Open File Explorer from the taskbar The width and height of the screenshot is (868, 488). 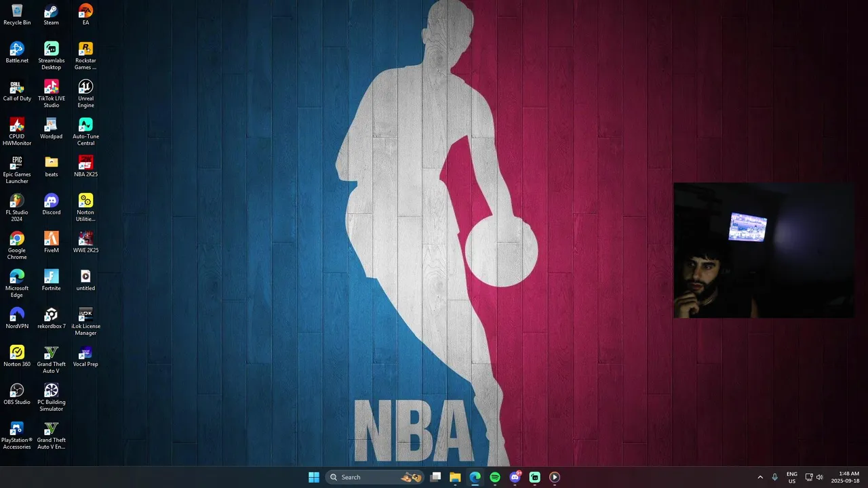(x=455, y=477)
